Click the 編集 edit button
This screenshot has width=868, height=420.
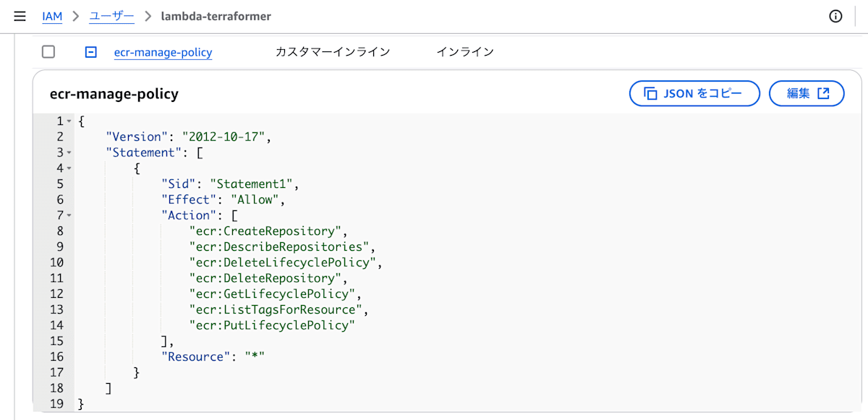pyautogui.click(x=807, y=93)
